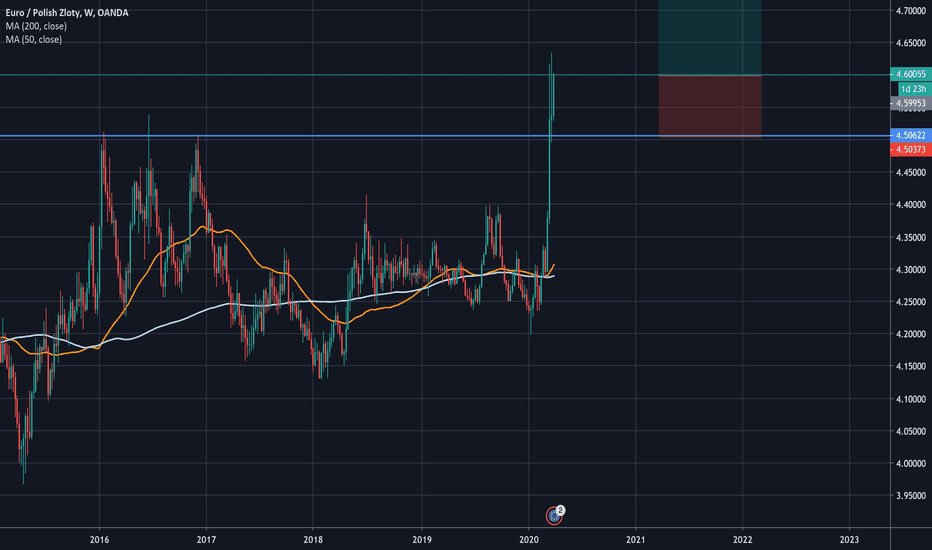Click the 4.00000 price scale label
932x550 pixels.
[x=911, y=463]
